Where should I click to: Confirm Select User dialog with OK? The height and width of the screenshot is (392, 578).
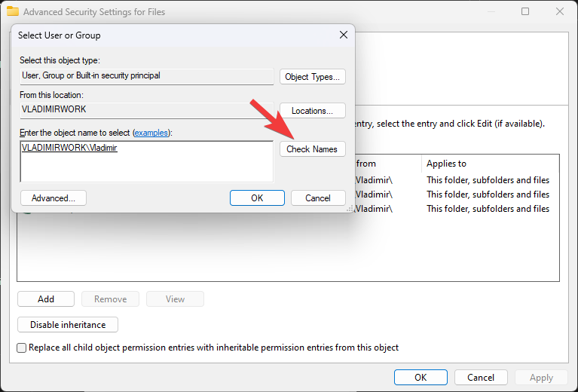click(x=257, y=198)
